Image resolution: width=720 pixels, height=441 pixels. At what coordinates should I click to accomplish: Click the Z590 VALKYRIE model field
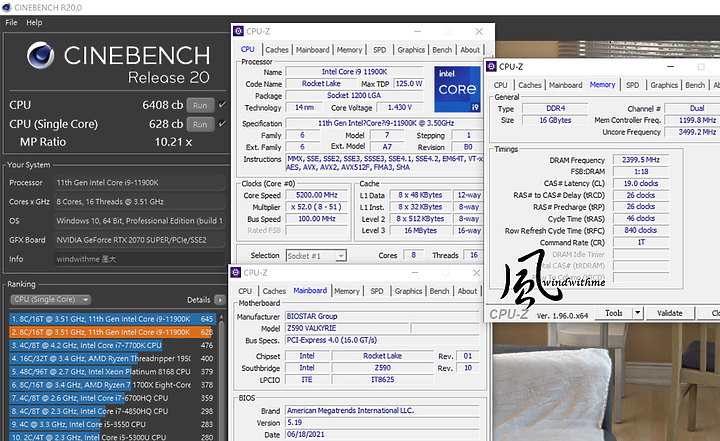point(347,328)
